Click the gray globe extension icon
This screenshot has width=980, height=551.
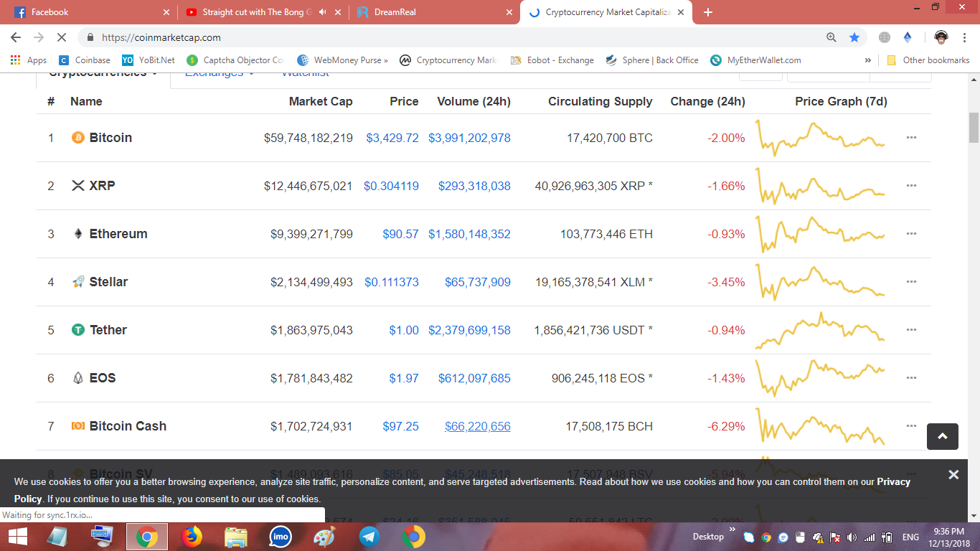tap(885, 37)
